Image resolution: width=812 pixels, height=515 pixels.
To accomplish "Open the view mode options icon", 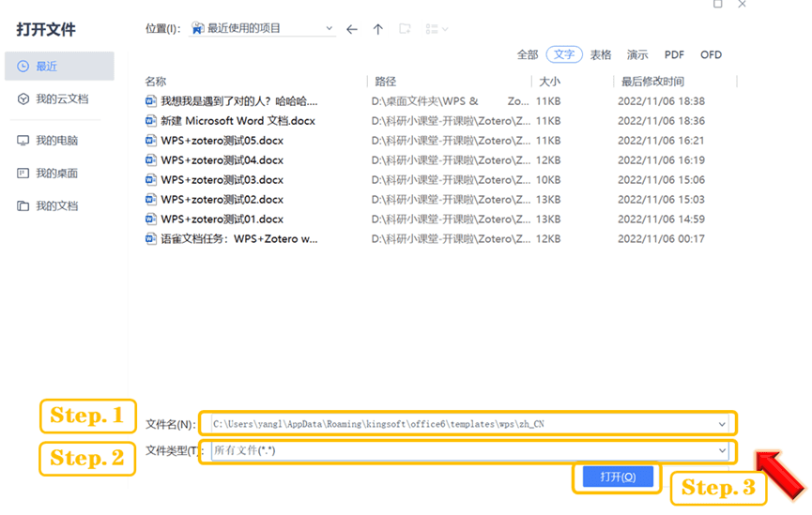I will click(x=437, y=29).
